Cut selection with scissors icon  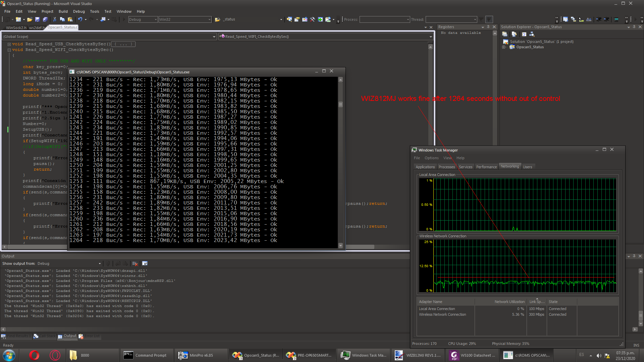click(x=55, y=19)
